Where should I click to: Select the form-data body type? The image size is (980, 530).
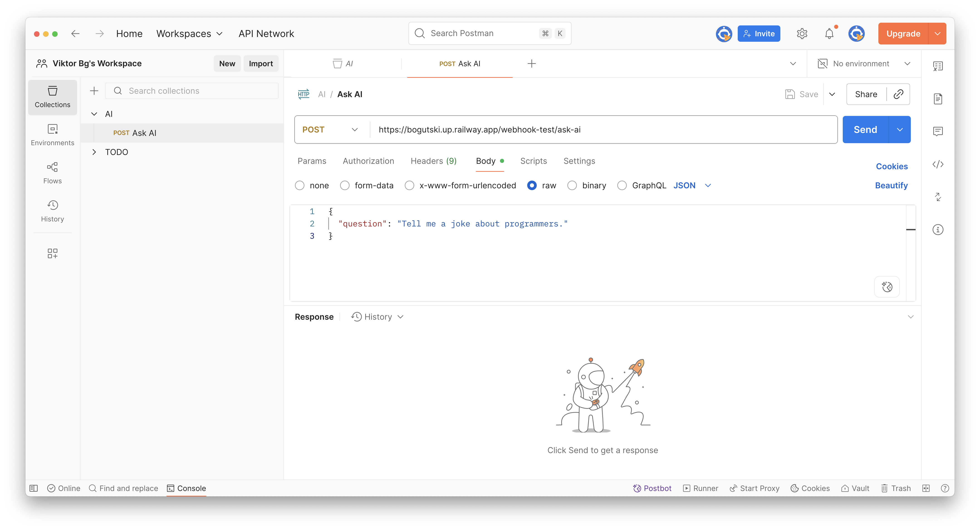tap(345, 185)
